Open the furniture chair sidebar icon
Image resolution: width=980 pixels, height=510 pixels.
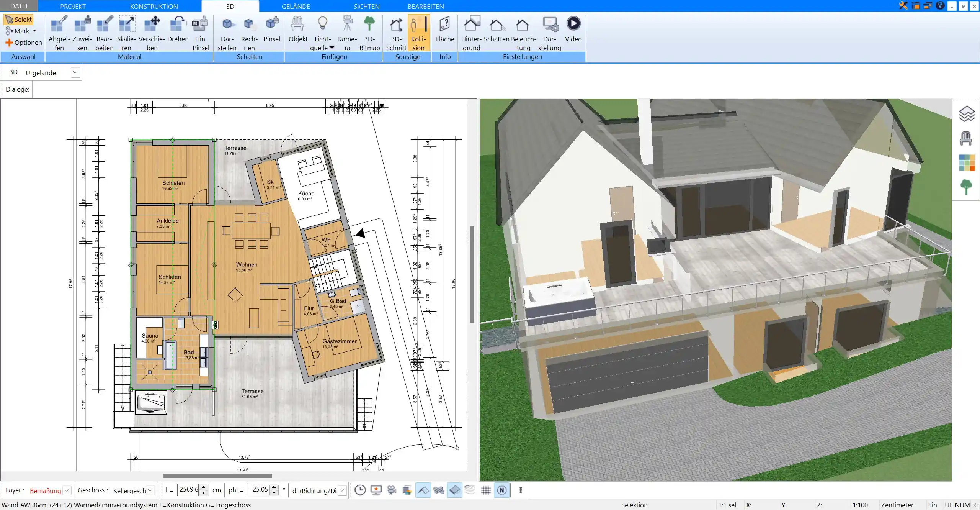click(x=966, y=138)
